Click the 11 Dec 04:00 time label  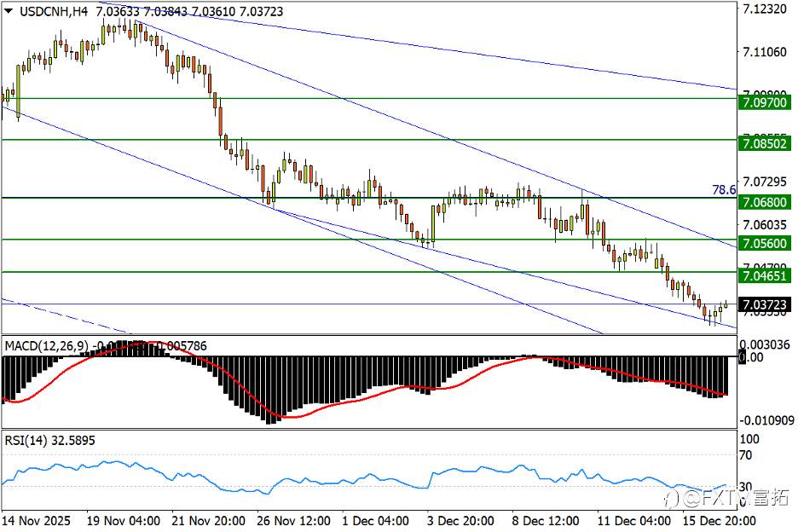634,521
